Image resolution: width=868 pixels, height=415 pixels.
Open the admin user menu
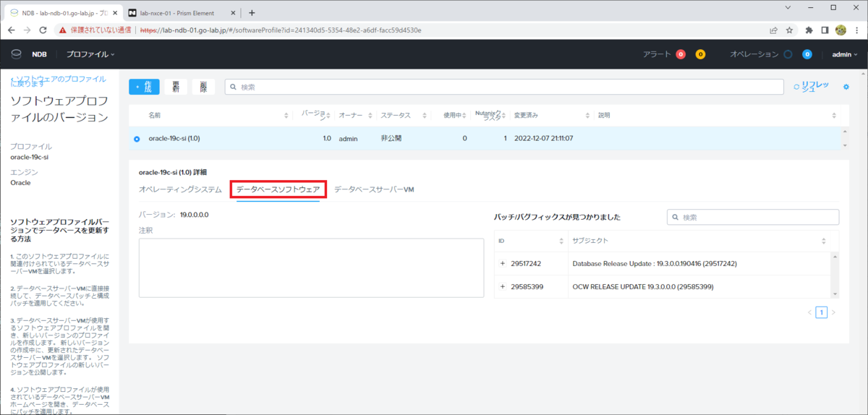(845, 54)
